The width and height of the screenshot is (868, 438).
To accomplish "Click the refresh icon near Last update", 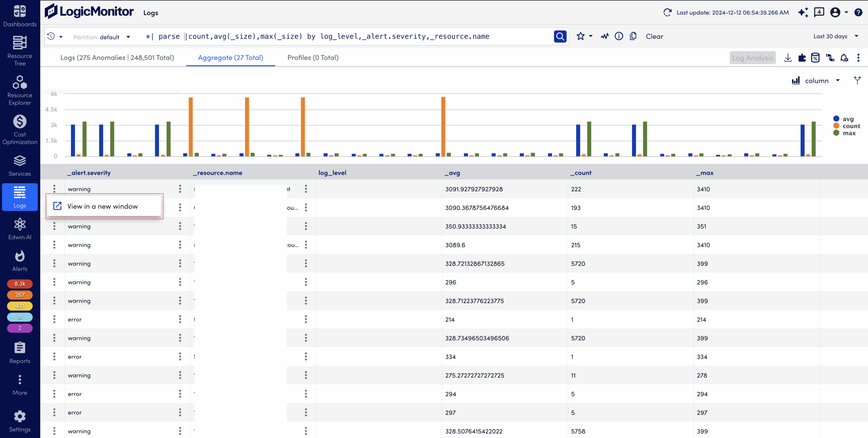I will coord(667,13).
